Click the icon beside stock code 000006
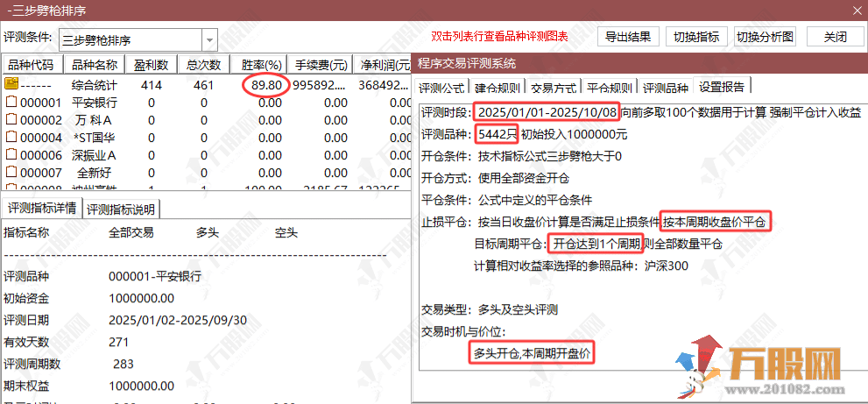Image resolution: width=868 pixels, height=404 pixels. coord(11,155)
